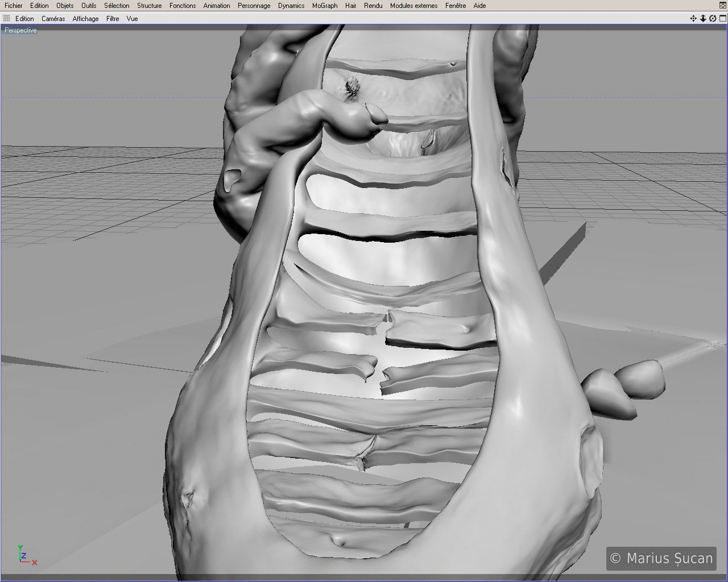This screenshot has width=728, height=582.
Task: Click the viewport rotate camera icon
Action: click(x=713, y=19)
